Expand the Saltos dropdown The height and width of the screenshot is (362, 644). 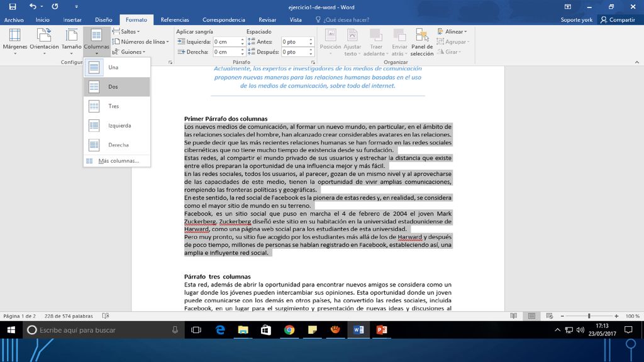click(126, 31)
